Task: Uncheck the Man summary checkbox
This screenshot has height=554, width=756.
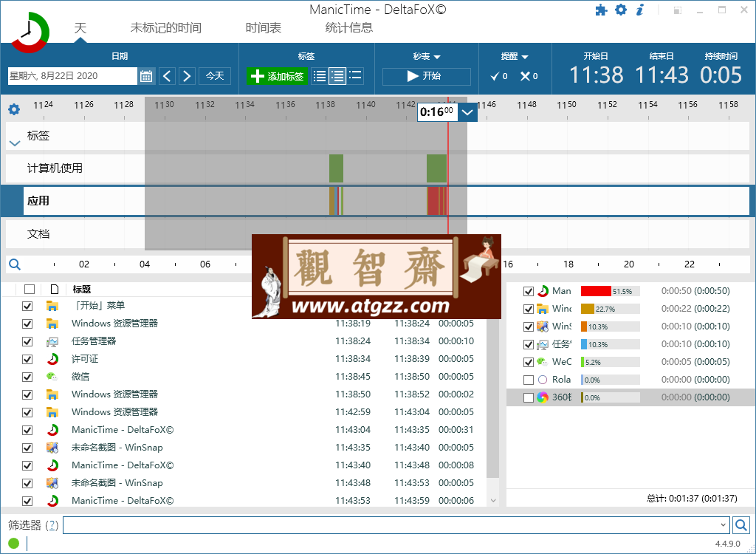Action: [x=529, y=291]
